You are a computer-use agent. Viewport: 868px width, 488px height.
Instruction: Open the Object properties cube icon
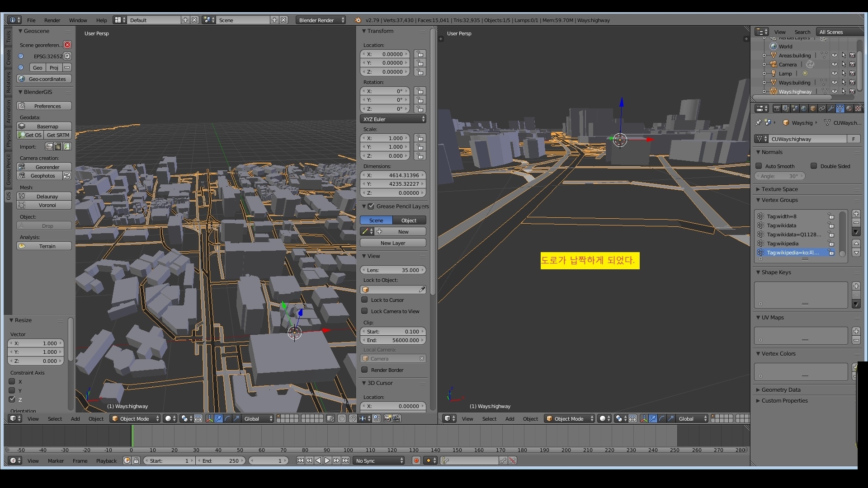pos(813,108)
